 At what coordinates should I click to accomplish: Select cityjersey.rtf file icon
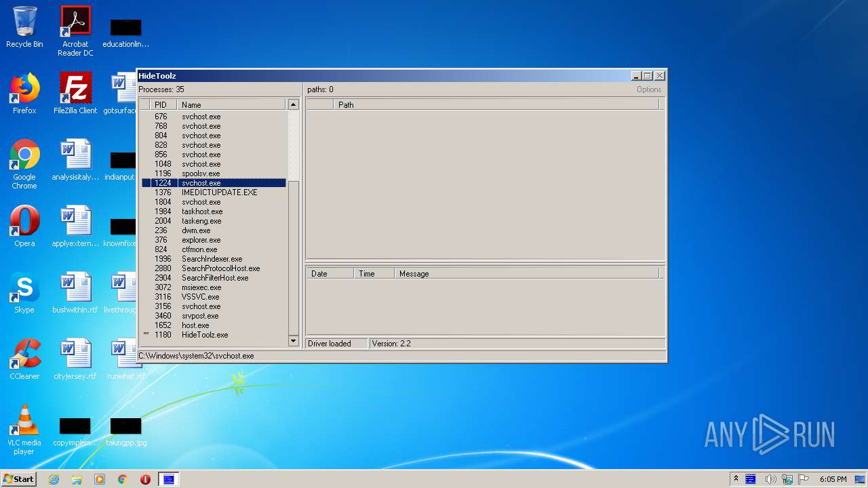click(75, 359)
